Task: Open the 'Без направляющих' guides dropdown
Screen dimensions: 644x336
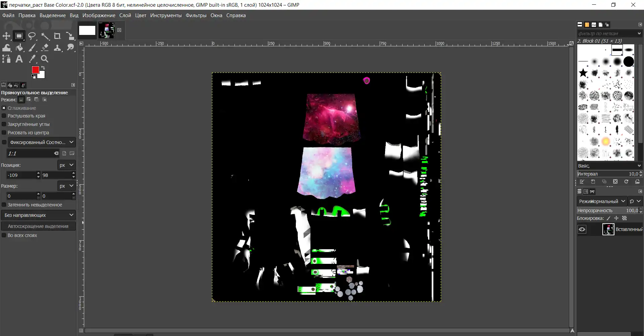Action: [x=38, y=215]
